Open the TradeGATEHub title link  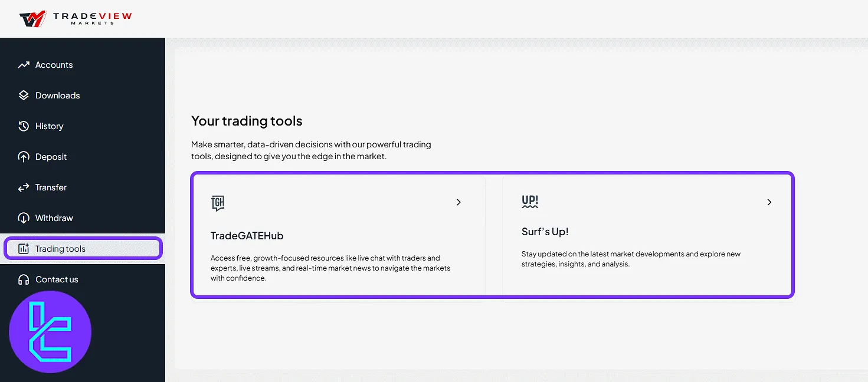pyautogui.click(x=247, y=236)
